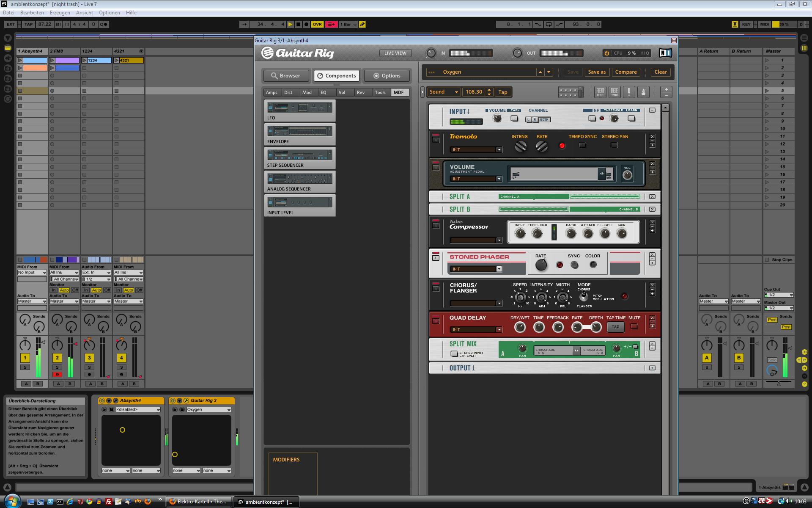
Task: Click the LIVE VIEW button
Action: tap(395, 53)
